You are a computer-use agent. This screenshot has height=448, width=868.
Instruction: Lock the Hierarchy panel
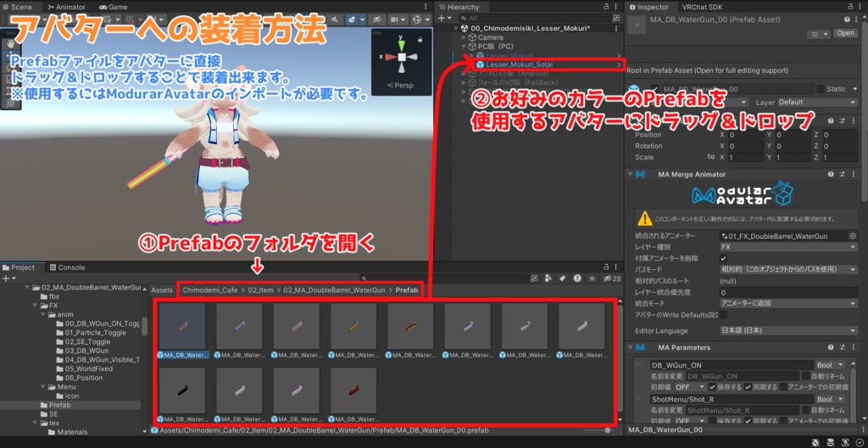click(606, 7)
